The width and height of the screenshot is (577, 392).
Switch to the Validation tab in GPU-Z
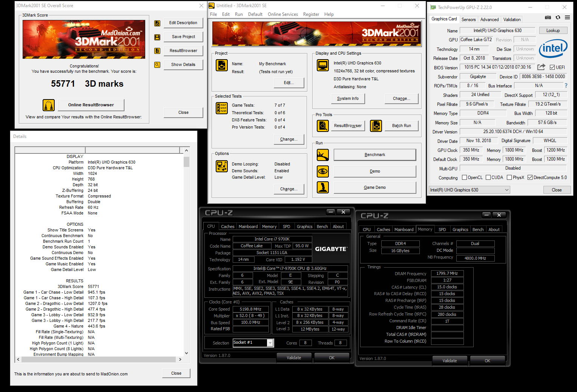512,20
